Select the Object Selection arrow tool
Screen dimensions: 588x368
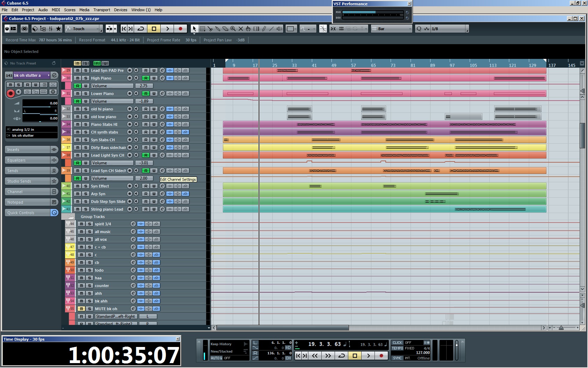[194, 29]
